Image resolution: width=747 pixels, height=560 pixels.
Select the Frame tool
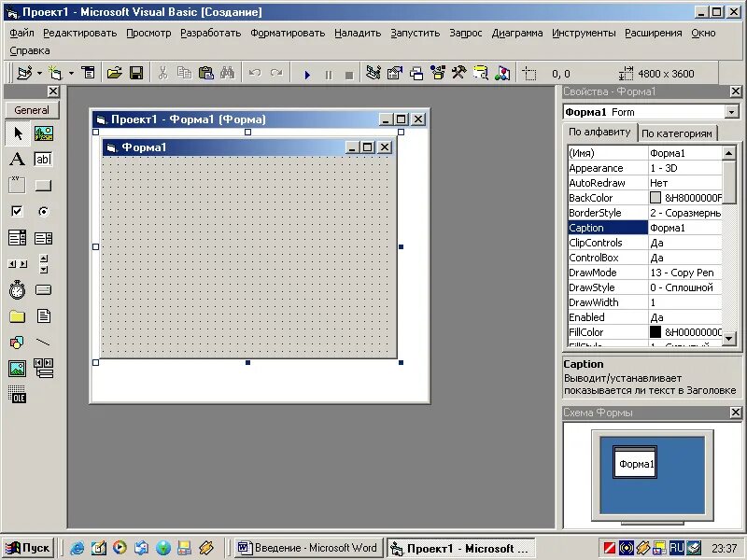point(17,185)
